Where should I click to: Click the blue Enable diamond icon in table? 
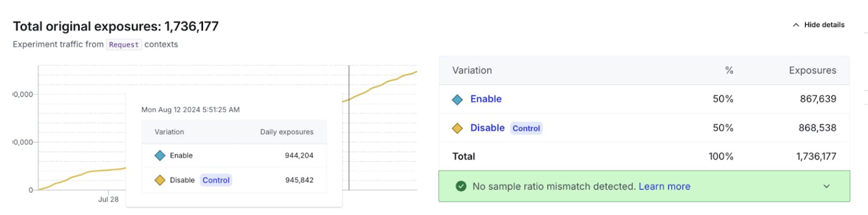point(457,100)
